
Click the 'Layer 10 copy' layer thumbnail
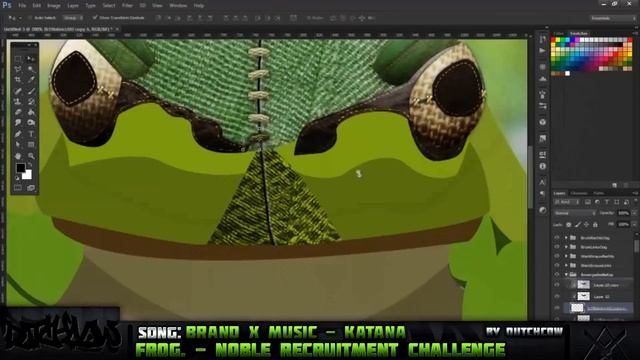[584, 284]
